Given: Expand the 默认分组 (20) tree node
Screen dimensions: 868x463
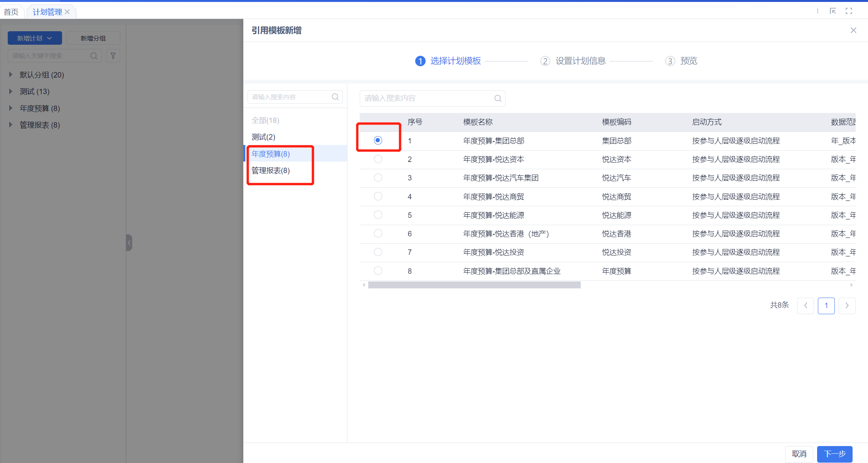Looking at the screenshot, I should point(11,74).
